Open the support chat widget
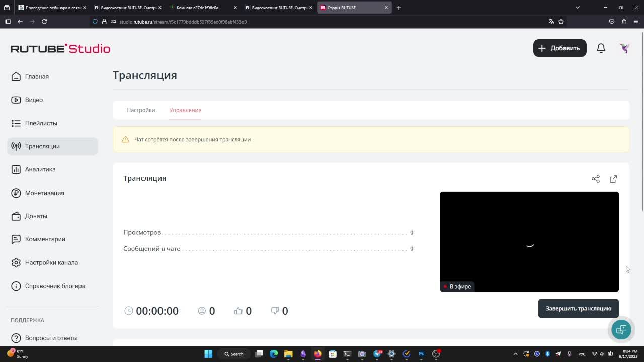The width and height of the screenshot is (644, 362). point(621,329)
